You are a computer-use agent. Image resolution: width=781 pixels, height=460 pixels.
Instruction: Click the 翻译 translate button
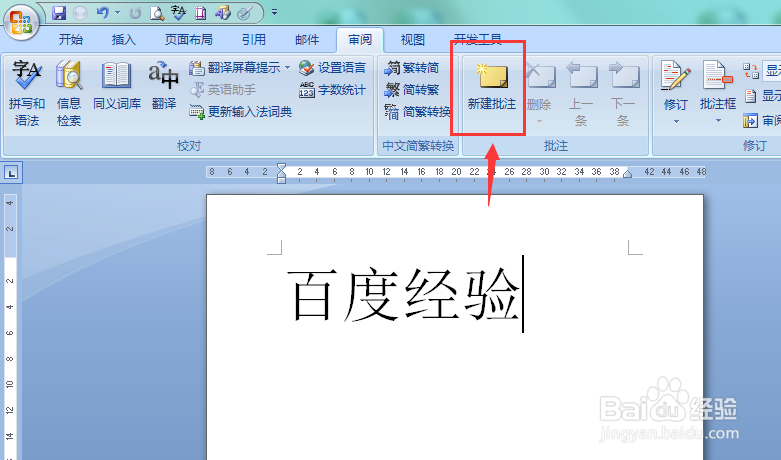(164, 85)
